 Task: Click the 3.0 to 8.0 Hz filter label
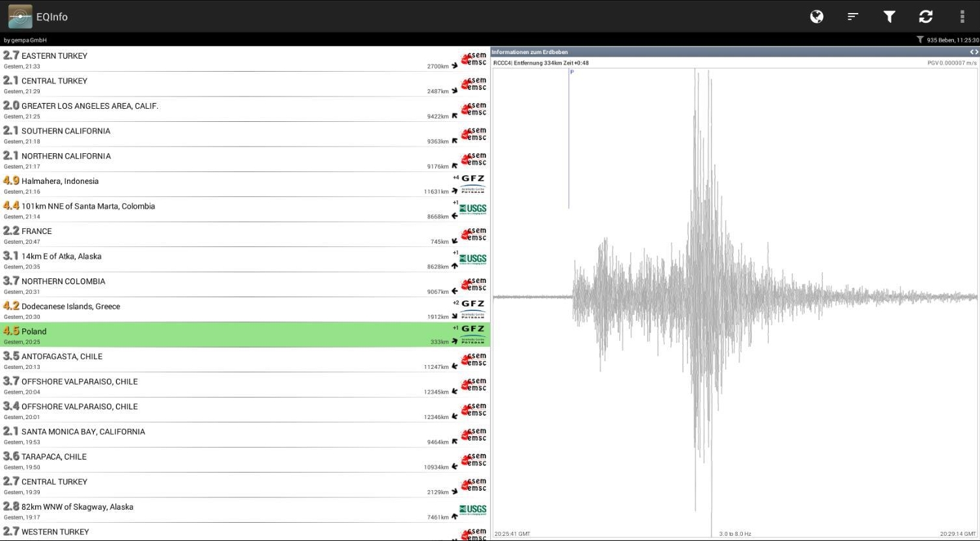[735, 534]
